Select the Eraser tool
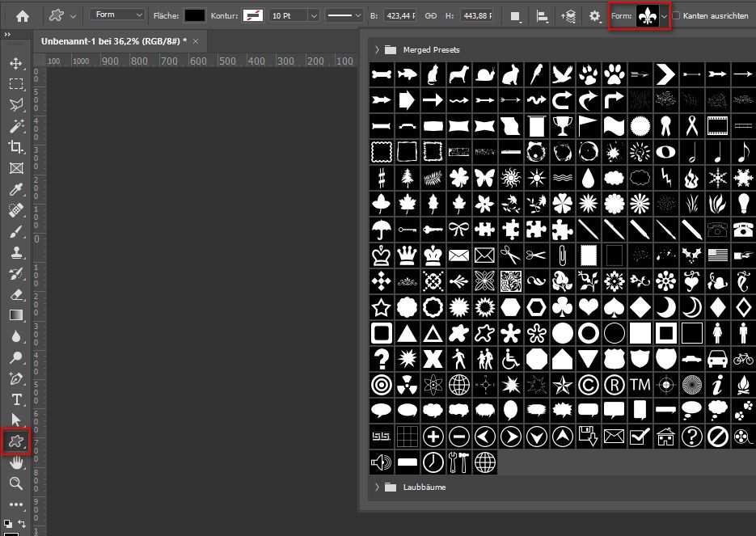Image resolution: width=756 pixels, height=536 pixels. point(16,294)
